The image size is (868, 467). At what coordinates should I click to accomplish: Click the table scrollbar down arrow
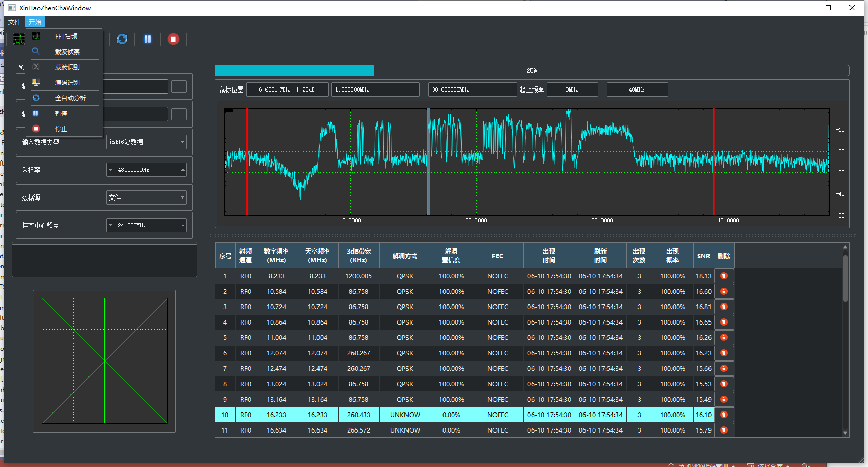pyautogui.click(x=845, y=433)
